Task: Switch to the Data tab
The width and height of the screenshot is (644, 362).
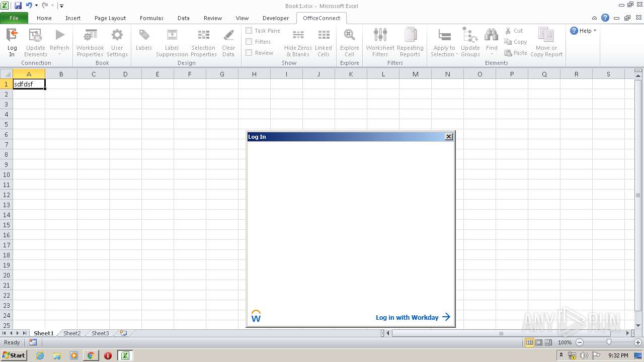Action: point(184,18)
